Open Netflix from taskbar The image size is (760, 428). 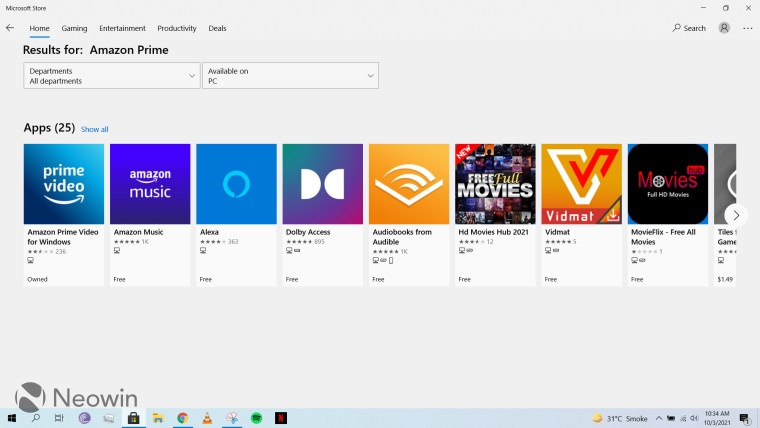click(281, 418)
